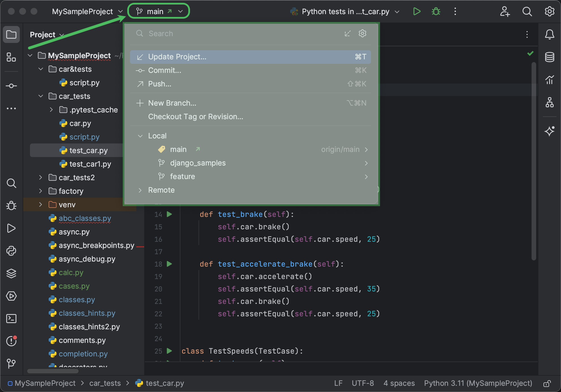Select Update Project... option
This screenshot has height=392, width=561.
pos(177,56)
